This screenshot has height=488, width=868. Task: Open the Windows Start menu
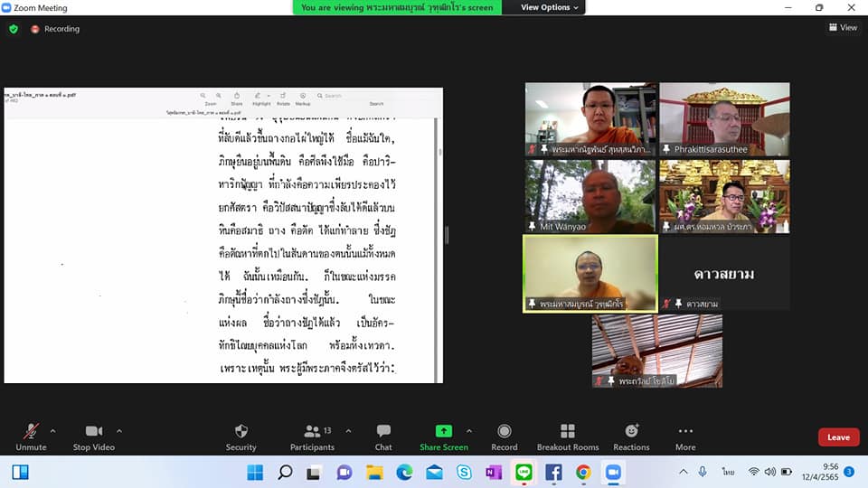[x=255, y=473]
